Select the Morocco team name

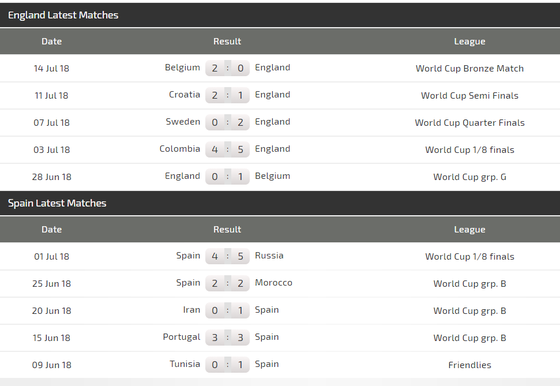(274, 283)
